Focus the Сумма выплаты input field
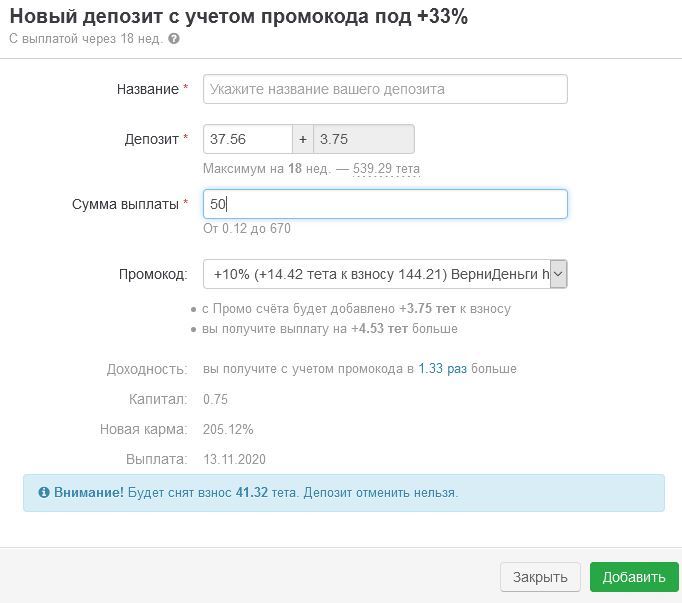 coord(385,204)
